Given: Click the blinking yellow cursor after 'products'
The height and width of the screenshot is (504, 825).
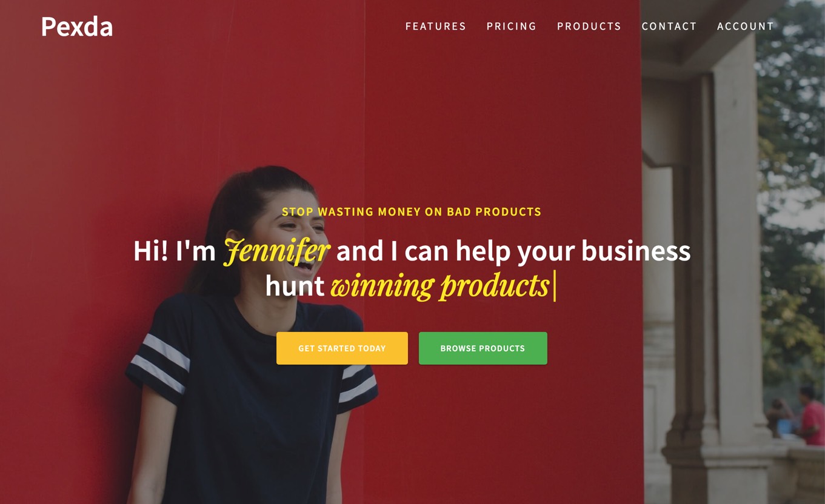Looking at the screenshot, I should tap(555, 285).
